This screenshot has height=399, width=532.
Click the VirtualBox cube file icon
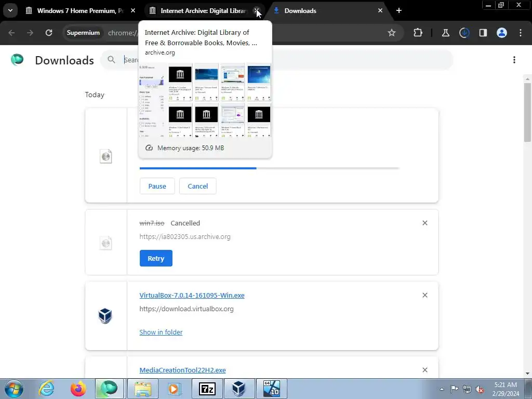(105, 315)
